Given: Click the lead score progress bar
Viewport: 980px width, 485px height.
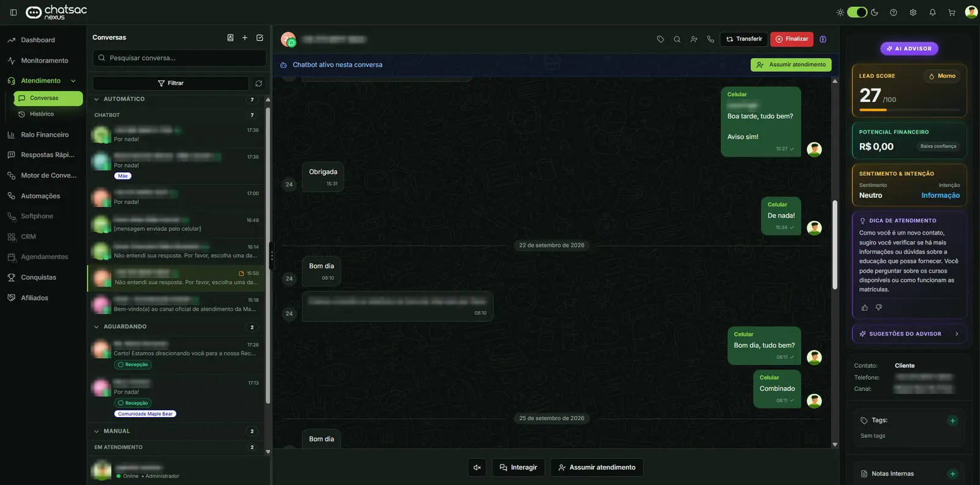Looking at the screenshot, I should coord(910,110).
